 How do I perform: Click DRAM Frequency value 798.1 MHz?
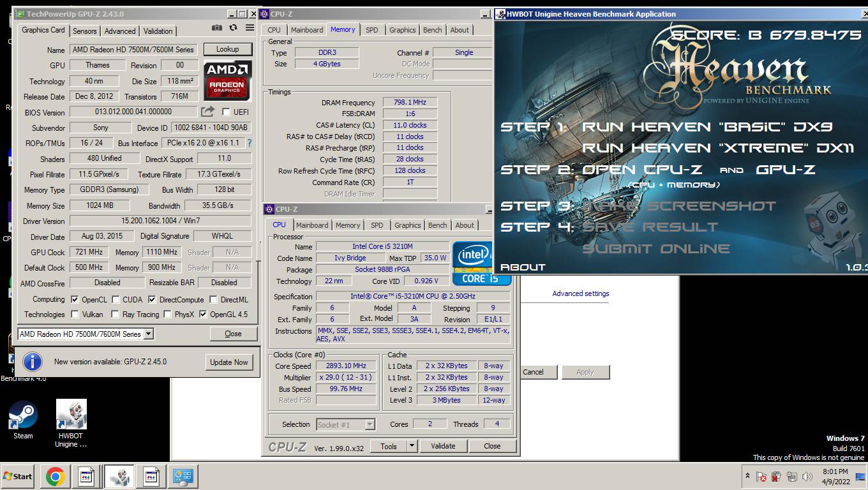point(410,102)
